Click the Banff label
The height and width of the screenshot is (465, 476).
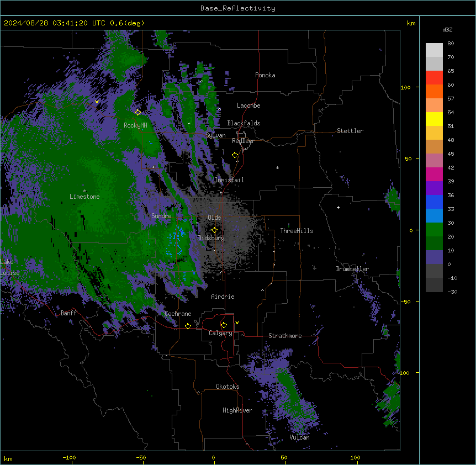68,313
